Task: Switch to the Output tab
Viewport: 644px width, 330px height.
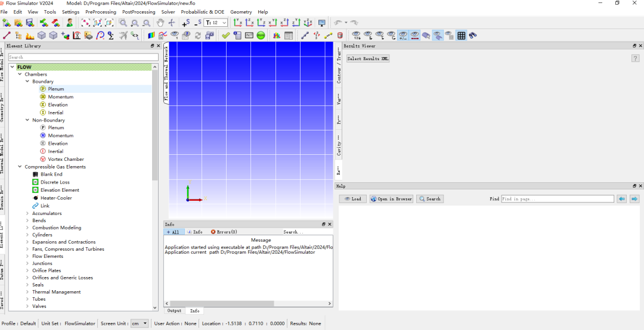Action: click(x=174, y=311)
